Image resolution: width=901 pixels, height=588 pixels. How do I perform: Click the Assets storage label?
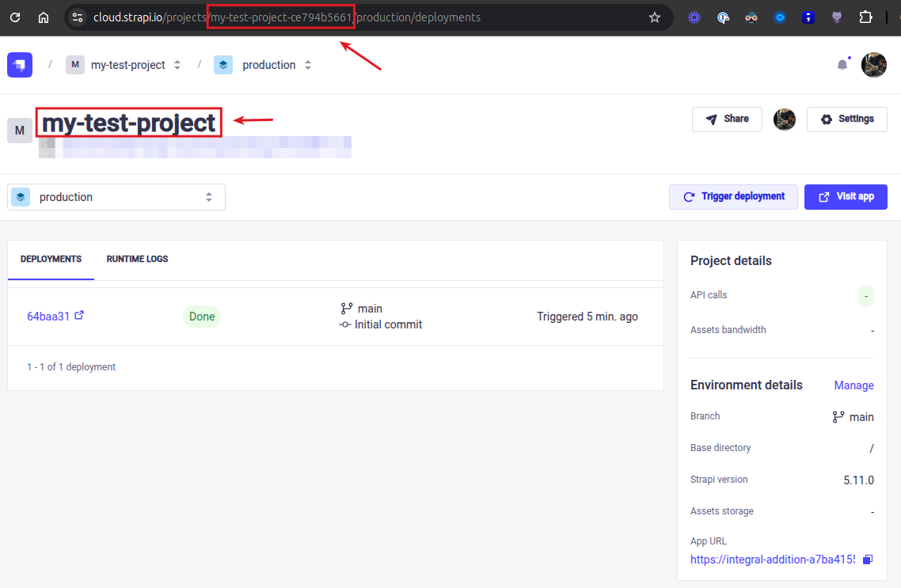tap(722, 511)
